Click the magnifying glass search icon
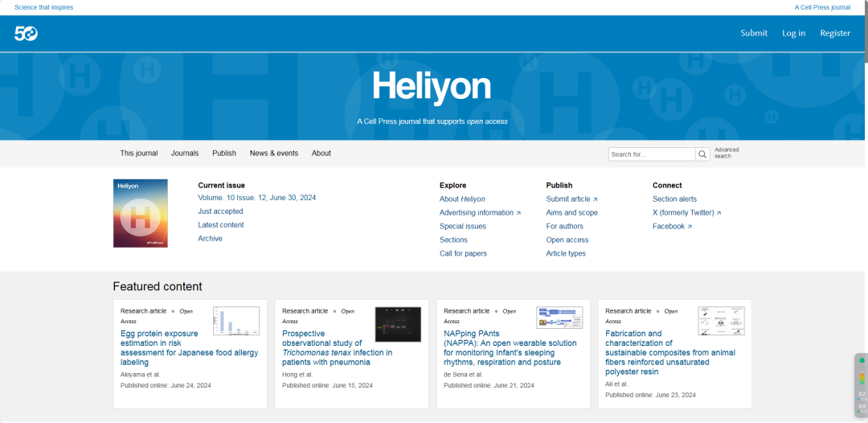 [x=702, y=154]
